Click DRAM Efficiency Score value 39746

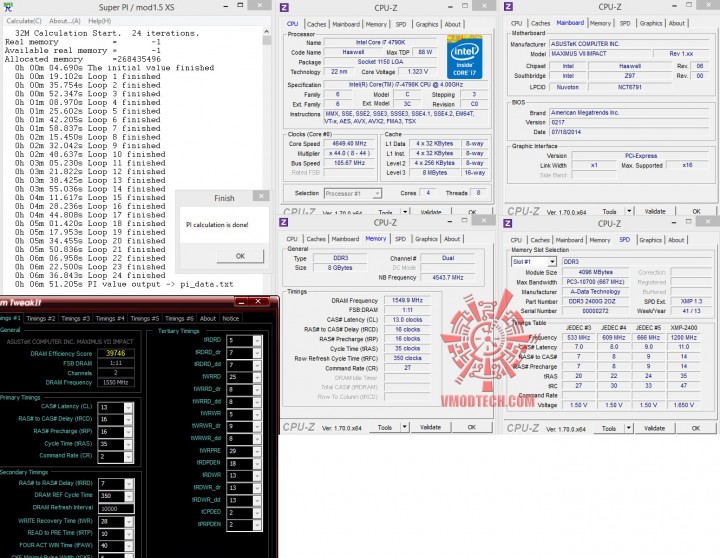point(116,353)
